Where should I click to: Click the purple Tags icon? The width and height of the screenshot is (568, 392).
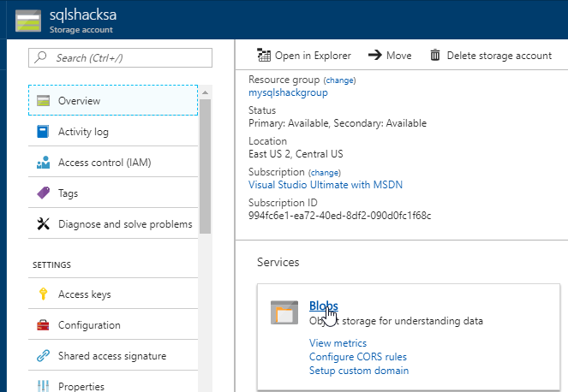(x=43, y=193)
